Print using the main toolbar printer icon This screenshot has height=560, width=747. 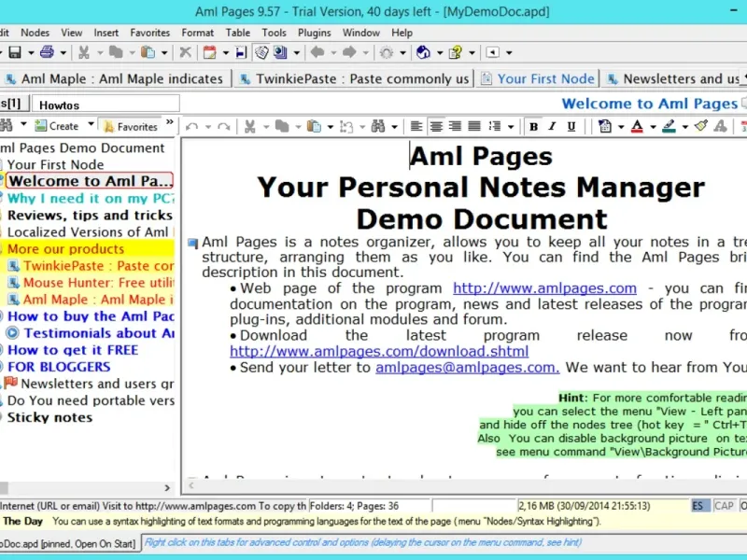[x=47, y=52]
